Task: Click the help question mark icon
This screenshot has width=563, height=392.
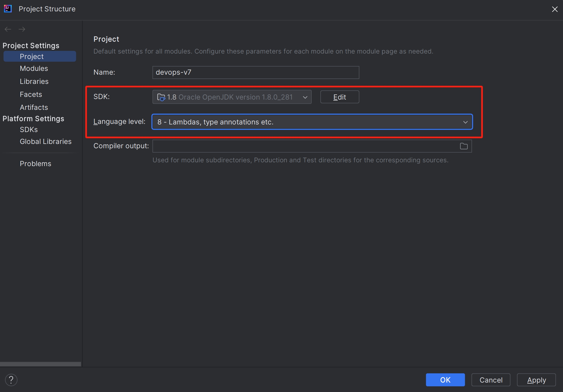Action: click(x=11, y=380)
